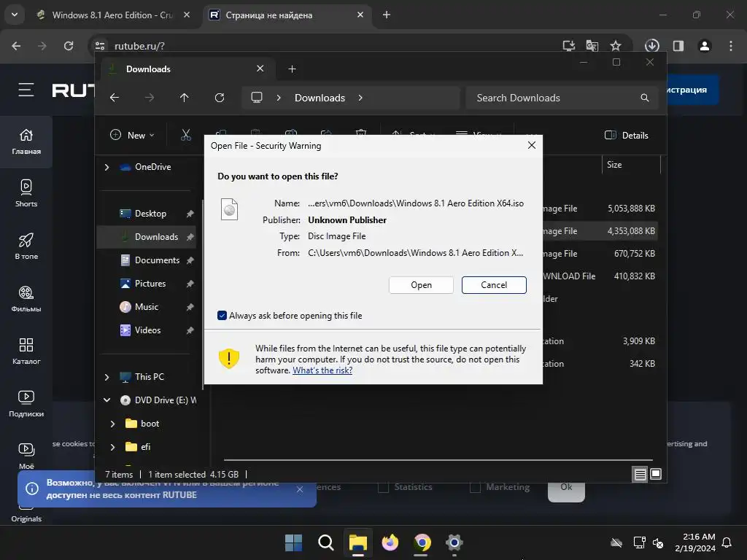This screenshot has width=747, height=560.
Task: Click the taskbar volume muted icon
Action: click(658, 542)
